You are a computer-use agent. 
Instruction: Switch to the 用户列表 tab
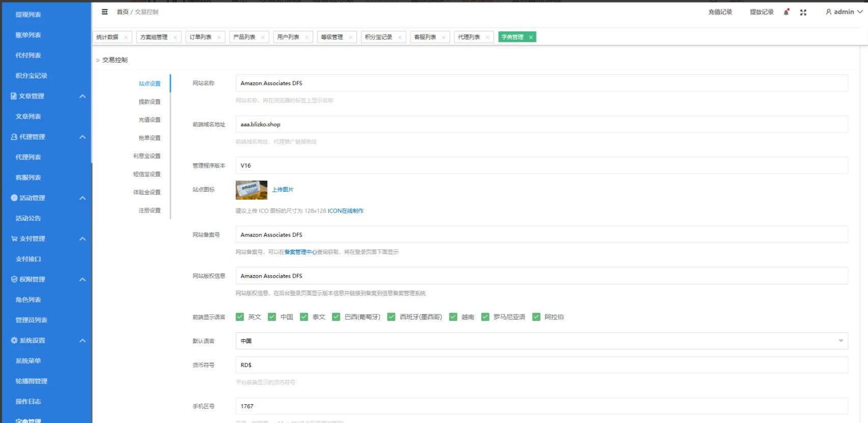point(288,37)
